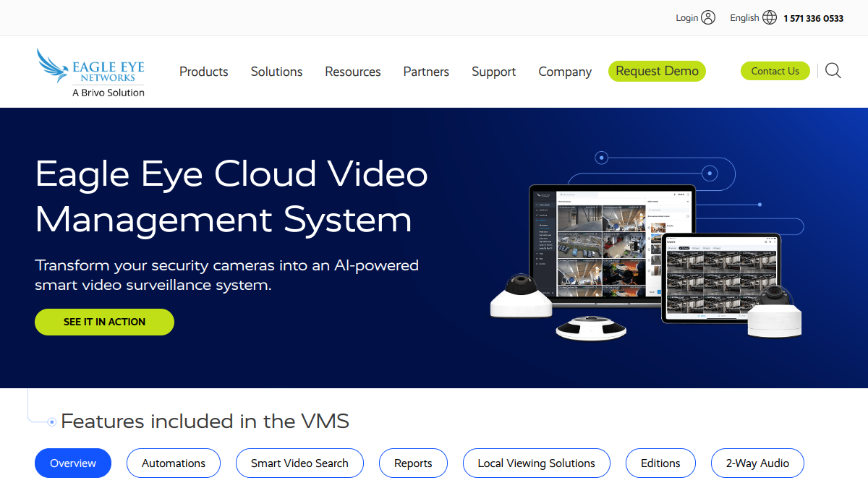Image resolution: width=868 pixels, height=488 pixels.
Task: Open the Company menu
Action: pos(565,72)
